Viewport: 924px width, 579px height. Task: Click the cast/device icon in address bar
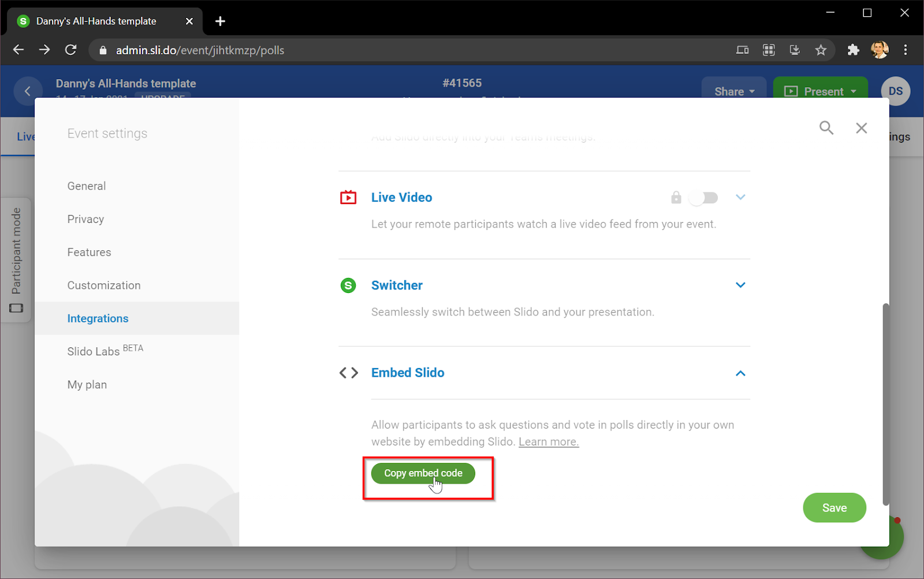pos(743,50)
